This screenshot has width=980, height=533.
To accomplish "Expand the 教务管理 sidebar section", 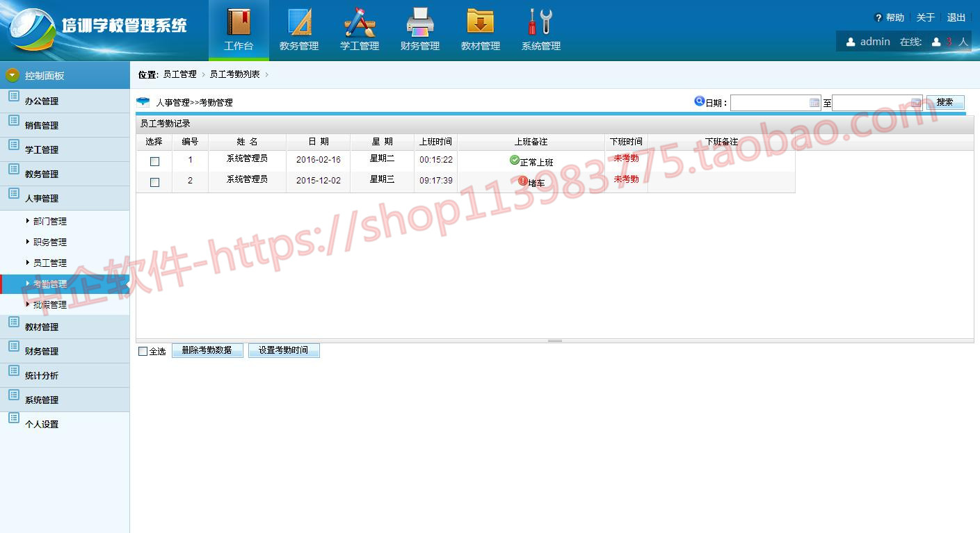I will 65,174.
